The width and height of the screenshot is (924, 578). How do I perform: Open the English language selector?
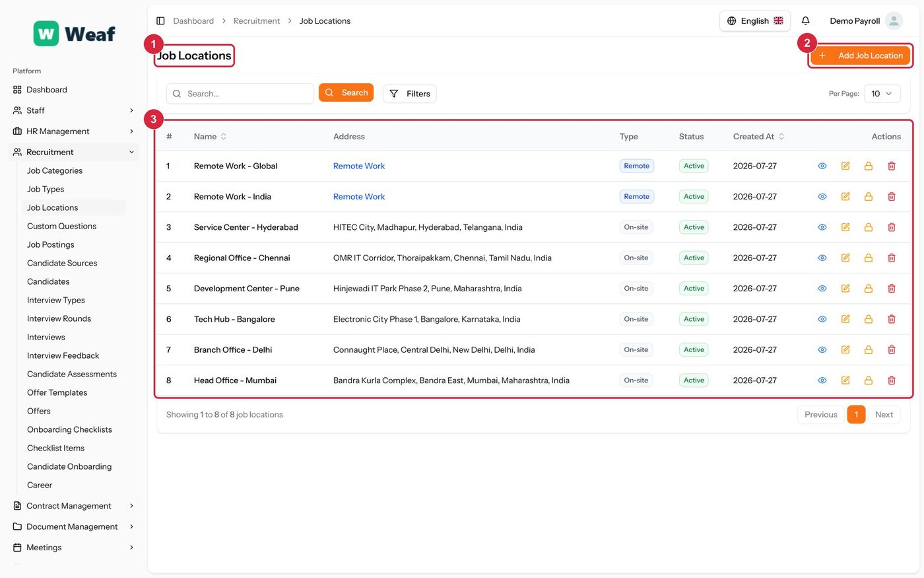755,21
